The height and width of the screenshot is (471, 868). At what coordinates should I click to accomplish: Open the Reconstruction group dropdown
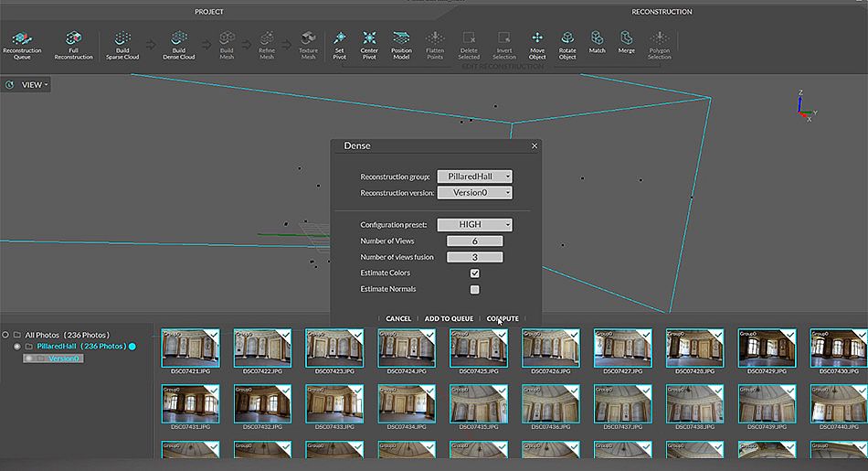[x=474, y=177]
